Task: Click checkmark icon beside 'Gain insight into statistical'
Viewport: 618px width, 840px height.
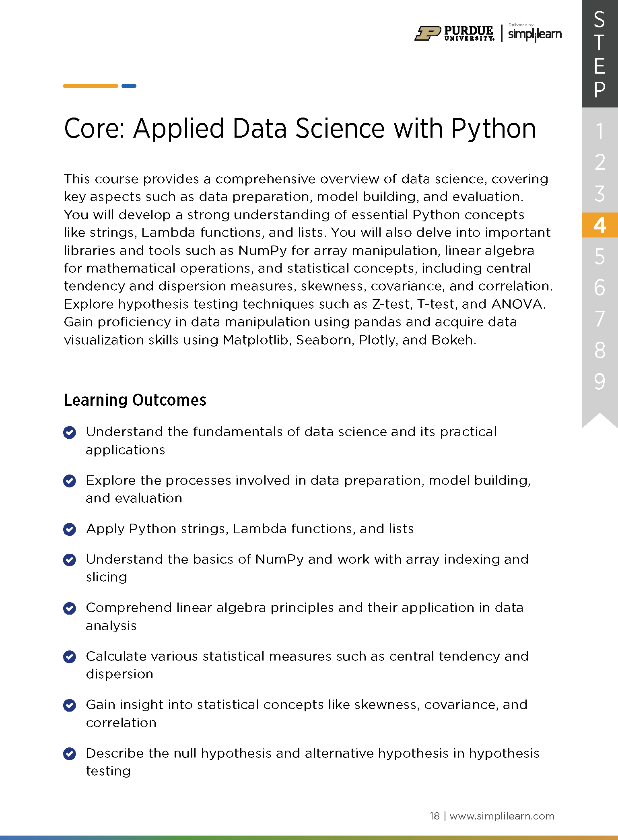Action: 70,705
